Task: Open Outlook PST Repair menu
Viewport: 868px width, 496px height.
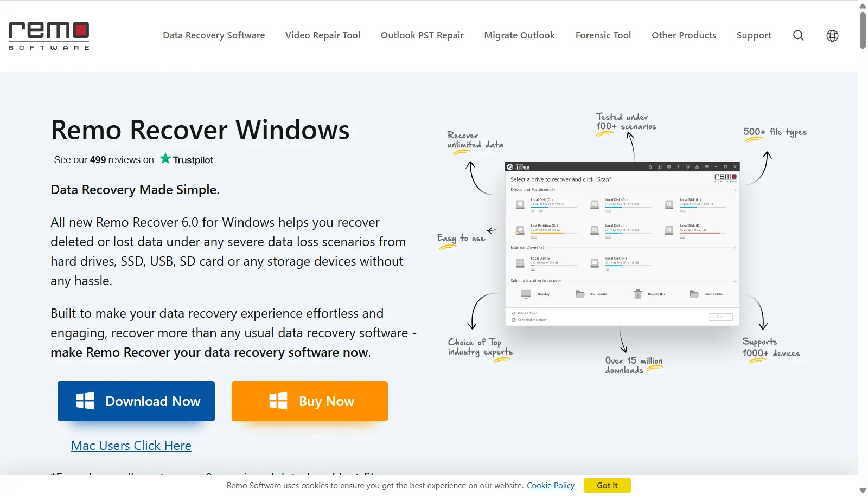Action: pyautogui.click(x=422, y=35)
